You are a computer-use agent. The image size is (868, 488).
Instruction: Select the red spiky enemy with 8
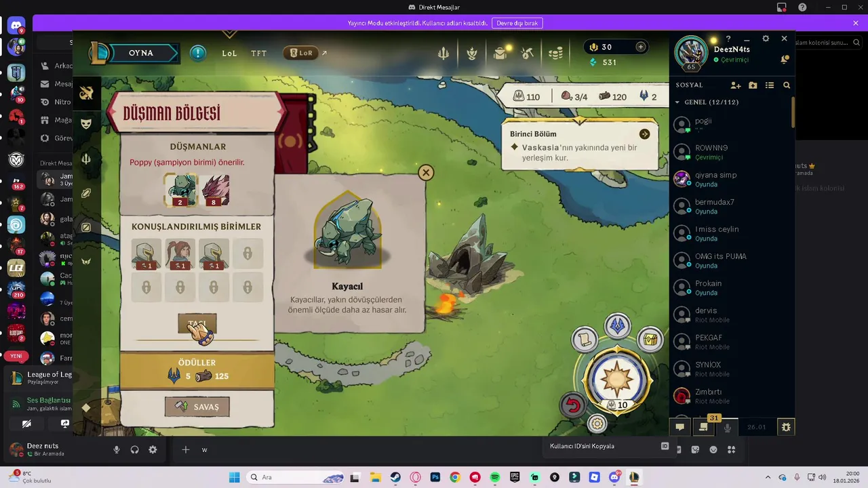[x=214, y=190]
